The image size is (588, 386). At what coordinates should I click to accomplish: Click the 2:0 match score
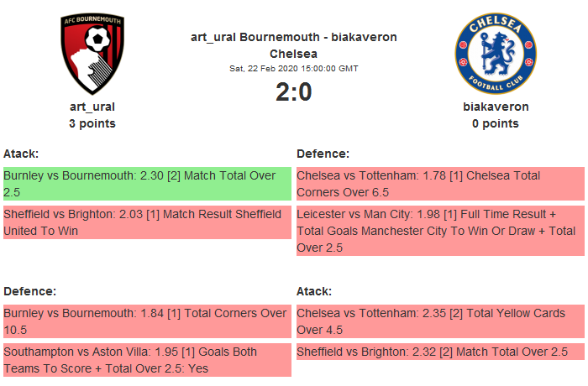tap(294, 92)
